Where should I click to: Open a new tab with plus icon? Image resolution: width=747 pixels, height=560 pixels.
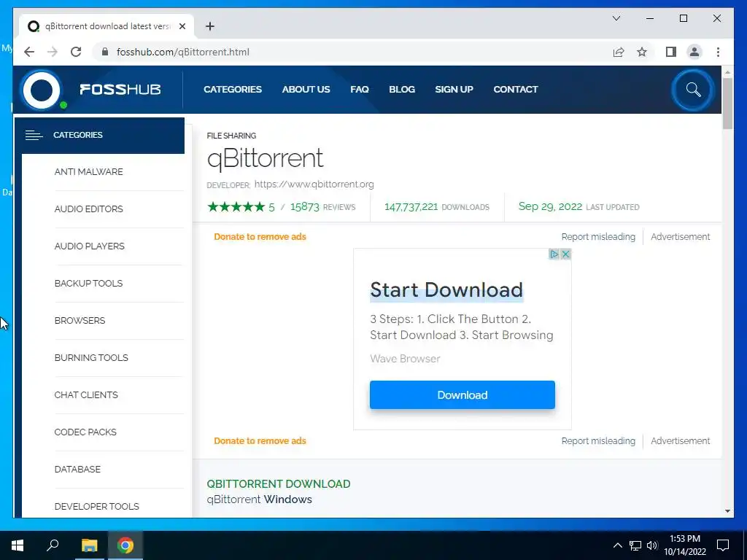[x=210, y=26]
